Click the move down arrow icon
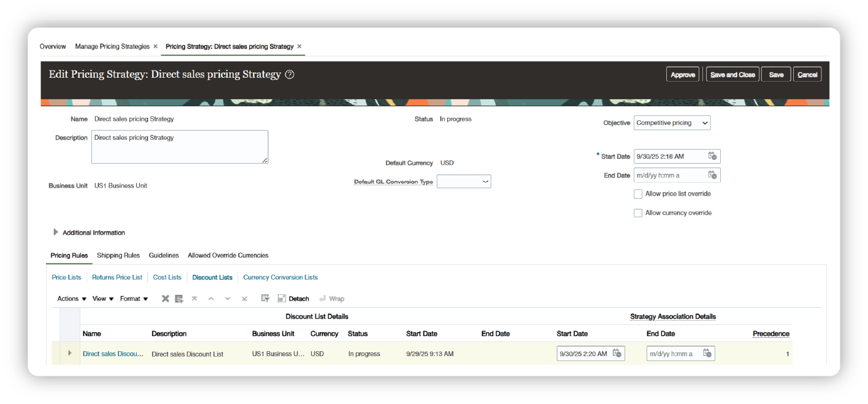The width and height of the screenshot is (868, 404). point(228,299)
